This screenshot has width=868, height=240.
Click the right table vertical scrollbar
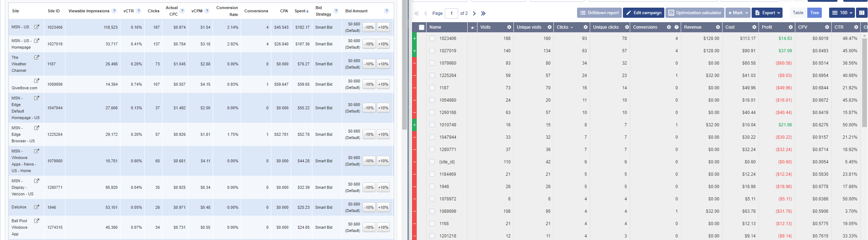864,82
